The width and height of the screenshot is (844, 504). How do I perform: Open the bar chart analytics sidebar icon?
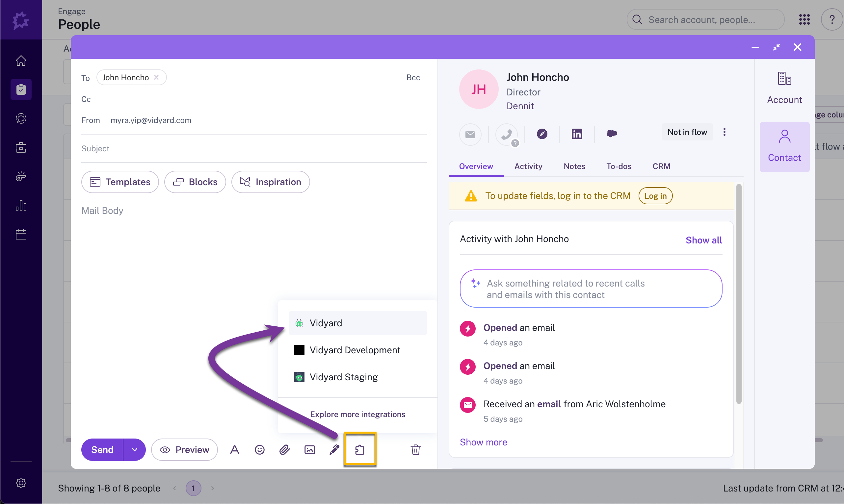(x=21, y=206)
